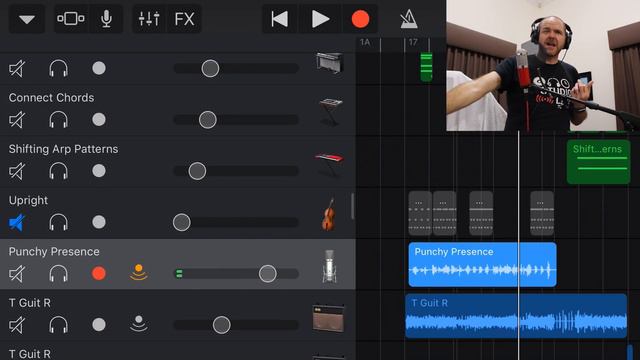The width and height of the screenshot is (640, 360).
Task: Unmute the Upright track
Action: [x=17, y=223]
